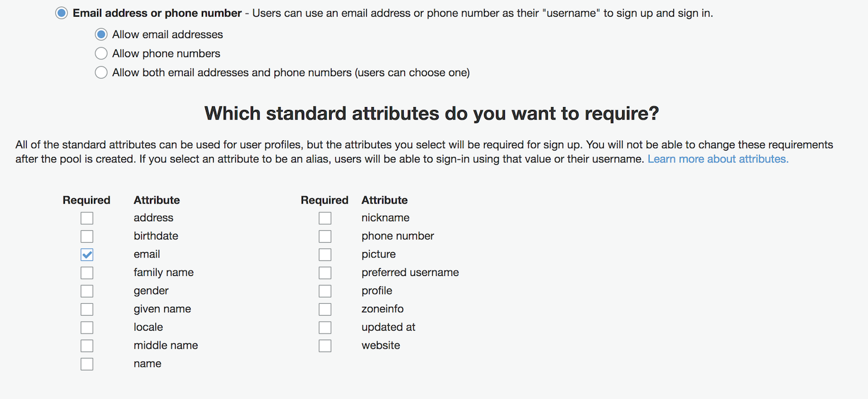Click the "Email address or phone number" radio button
Viewport: 868px width, 399px height.
click(61, 12)
